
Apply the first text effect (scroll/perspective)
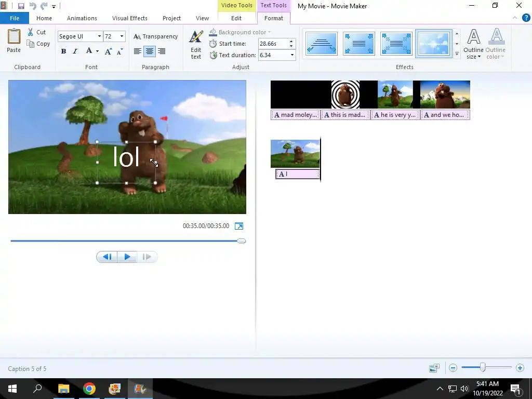point(321,44)
